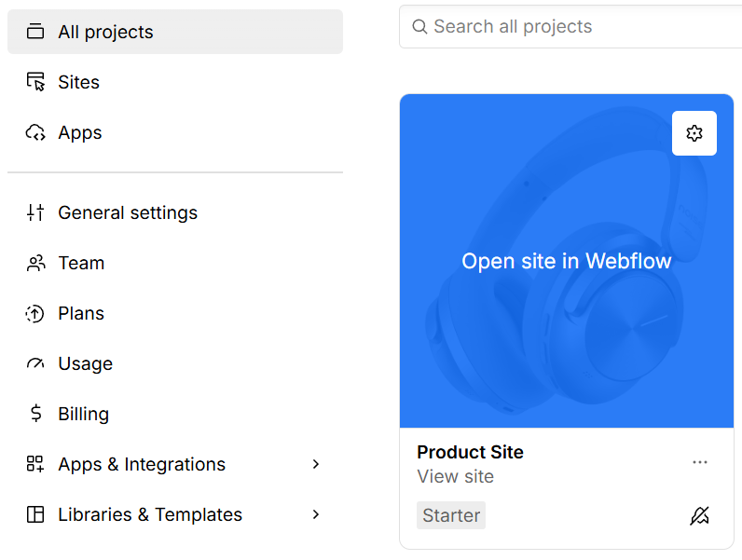The height and width of the screenshot is (560, 742).
Task: Click the Usage gauge icon
Action: (x=35, y=363)
